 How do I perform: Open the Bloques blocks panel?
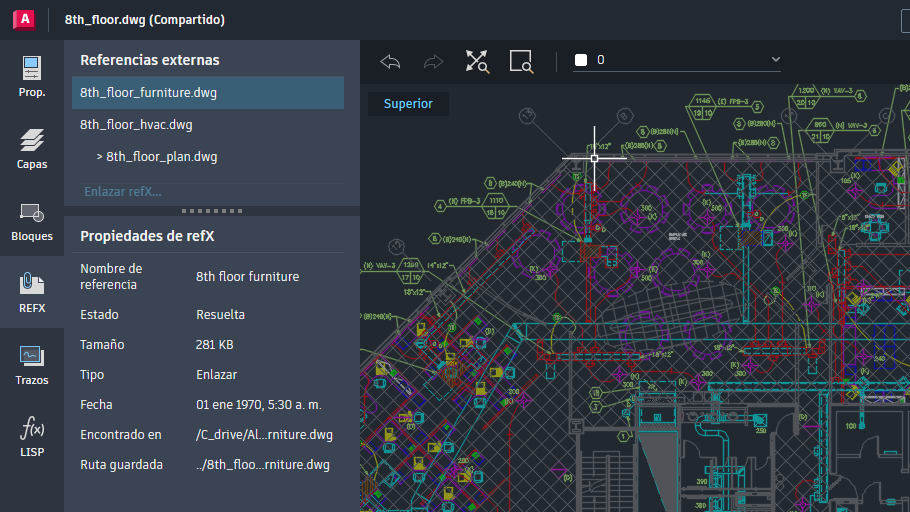coord(32,221)
